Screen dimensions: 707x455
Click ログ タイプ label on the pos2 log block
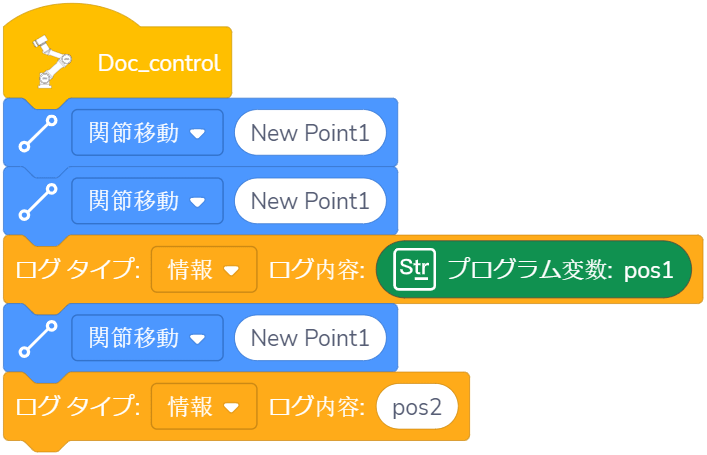[76, 407]
